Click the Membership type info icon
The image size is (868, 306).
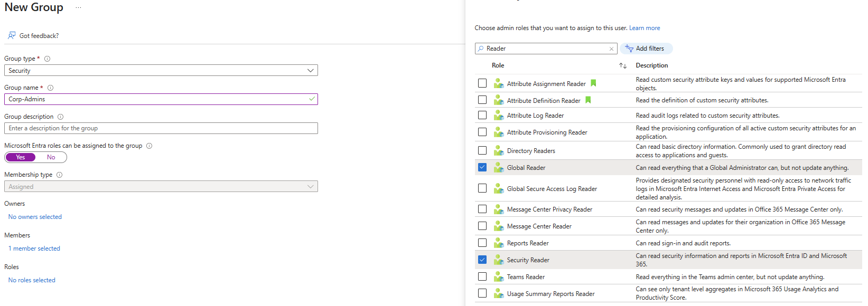(59, 175)
